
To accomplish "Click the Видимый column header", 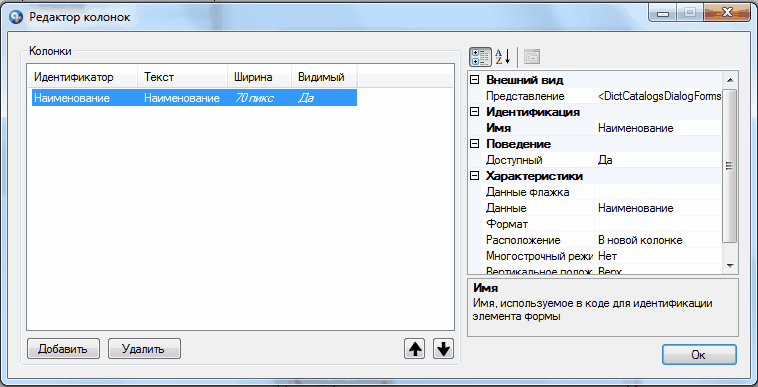I will 324,77.
